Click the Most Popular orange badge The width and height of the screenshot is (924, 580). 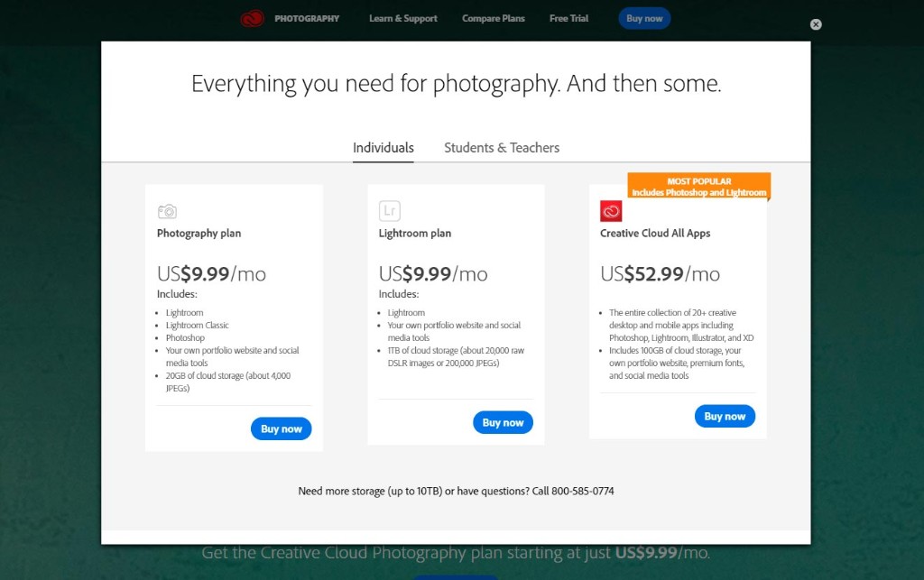coord(699,187)
